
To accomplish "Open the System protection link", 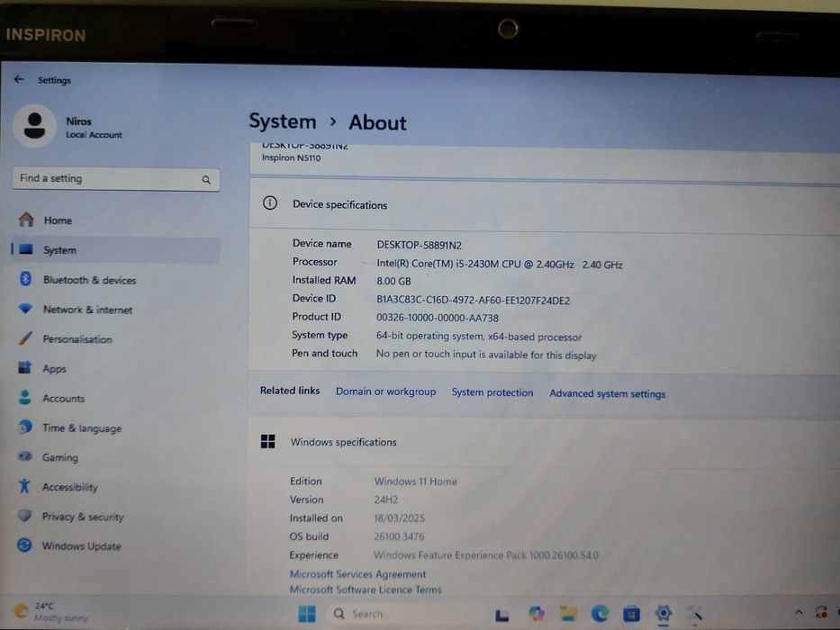I will coord(492,392).
